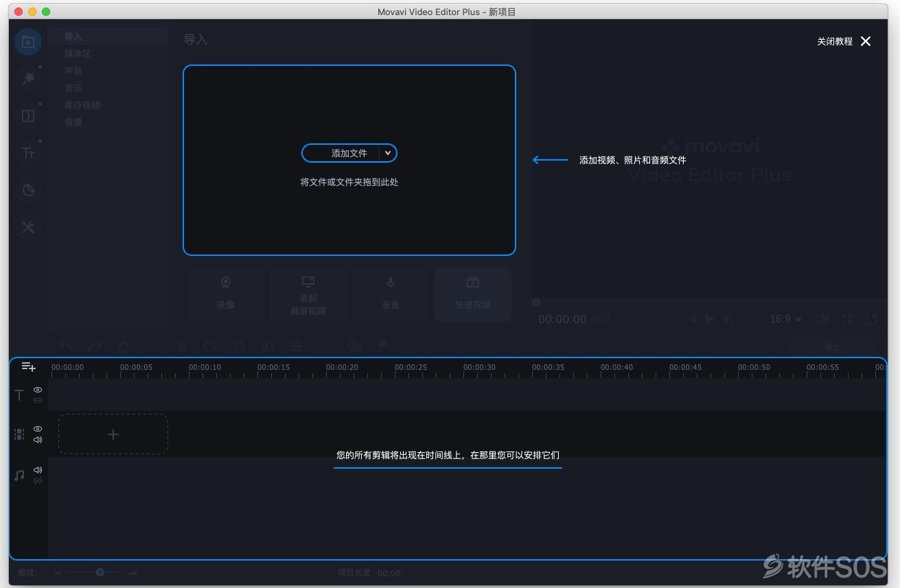The height and width of the screenshot is (588, 900).
Task: Toggle video track visibility eye
Action: click(38, 429)
